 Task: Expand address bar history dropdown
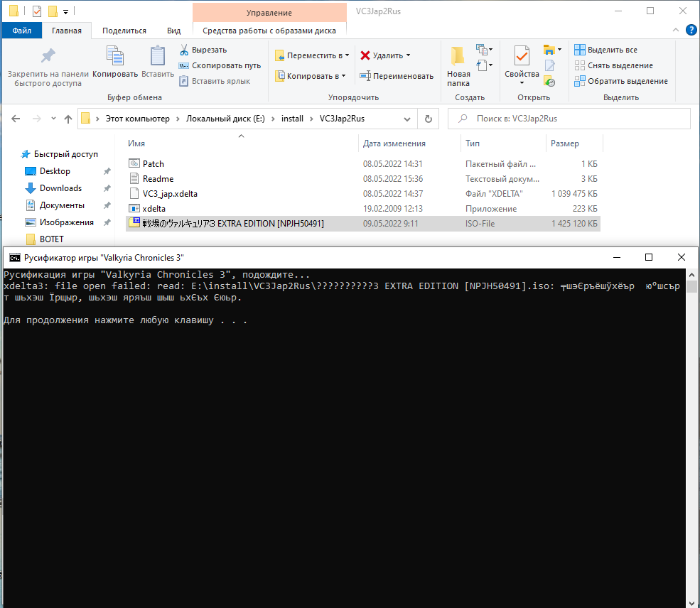[x=406, y=119]
